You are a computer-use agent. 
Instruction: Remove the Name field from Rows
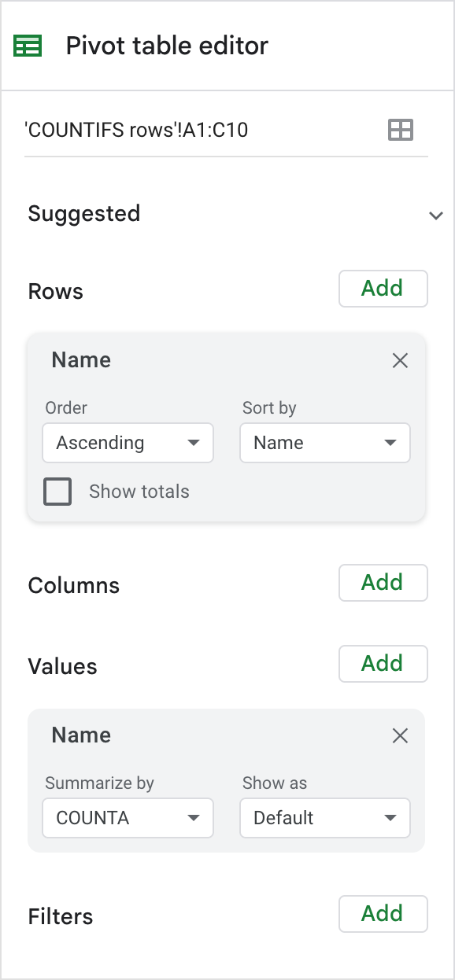pyautogui.click(x=400, y=360)
